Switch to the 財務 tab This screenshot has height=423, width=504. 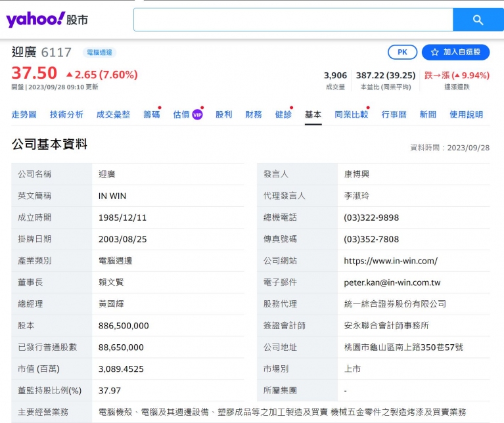(253, 115)
